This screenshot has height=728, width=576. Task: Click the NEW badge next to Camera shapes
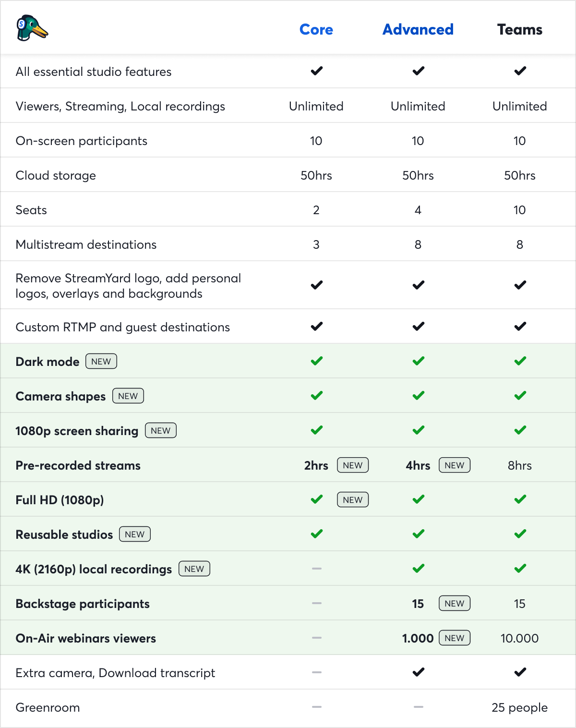pos(128,396)
